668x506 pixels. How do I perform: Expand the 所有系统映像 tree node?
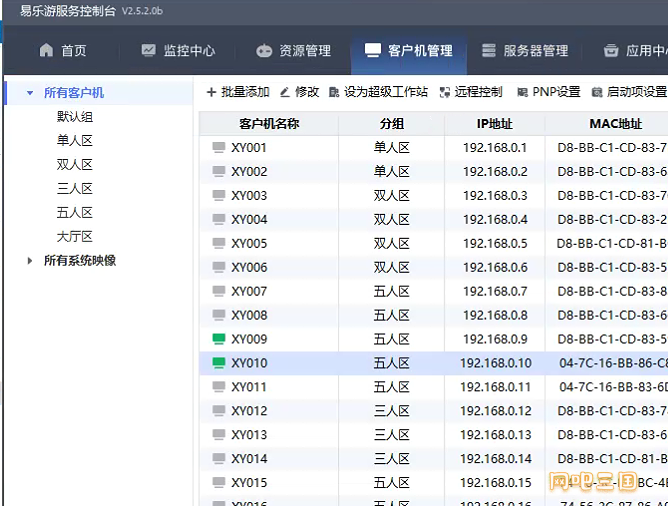pyautogui.click(x=30, y=261)
